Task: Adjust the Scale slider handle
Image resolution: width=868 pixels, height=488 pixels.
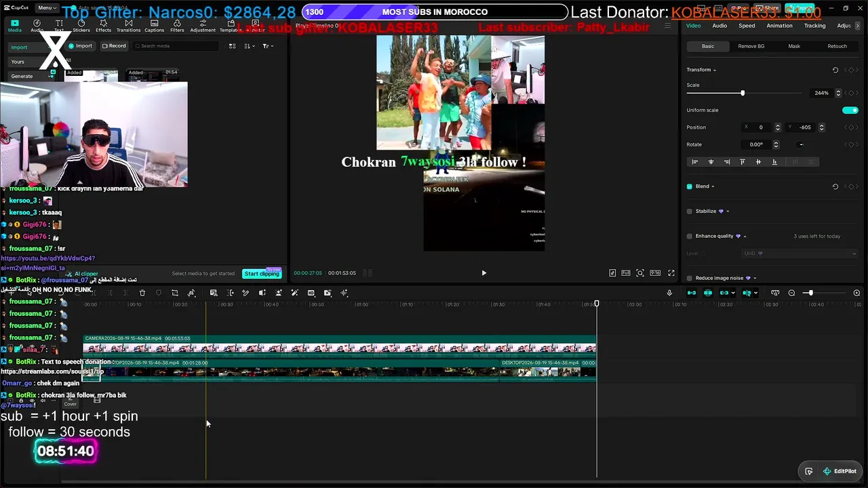Action: (743, 93)
